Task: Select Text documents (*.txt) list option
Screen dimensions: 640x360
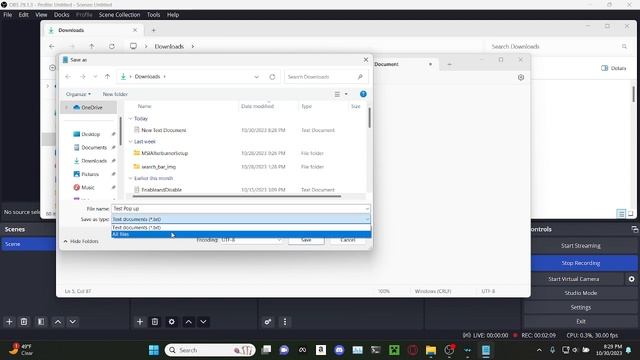Action: (x=241, y=227)
